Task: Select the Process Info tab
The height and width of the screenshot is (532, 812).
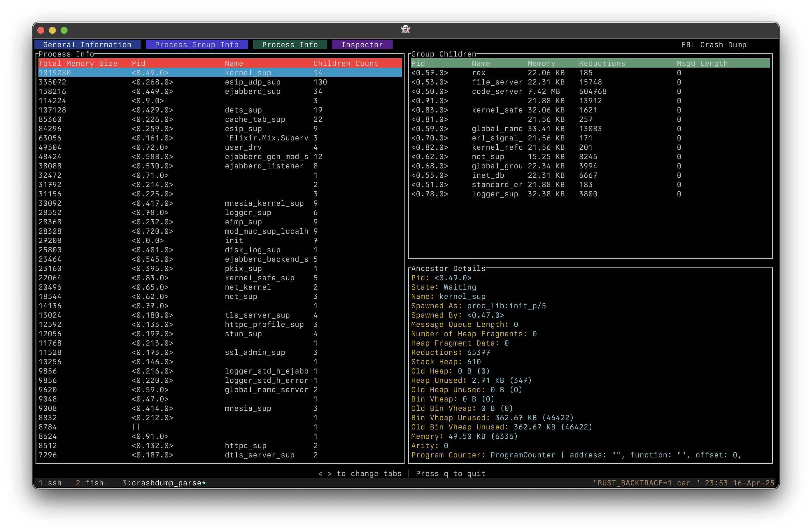Action: pos(290,45)
